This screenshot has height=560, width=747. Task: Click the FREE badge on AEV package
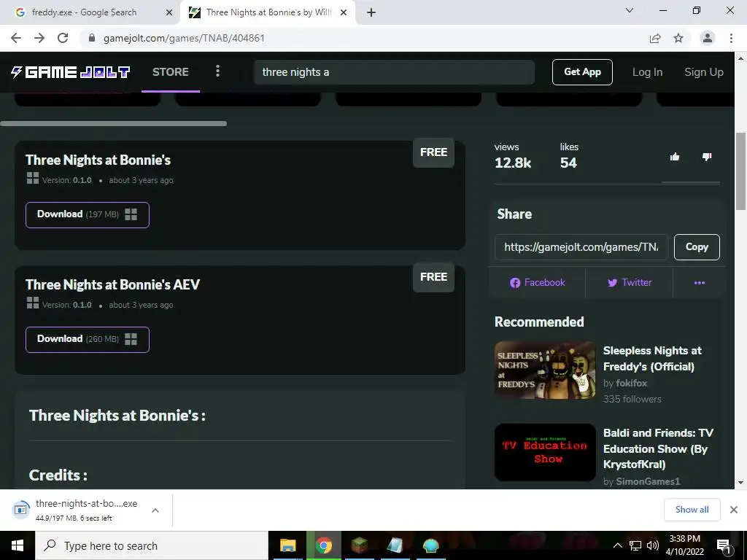click(x=433, y=277)
